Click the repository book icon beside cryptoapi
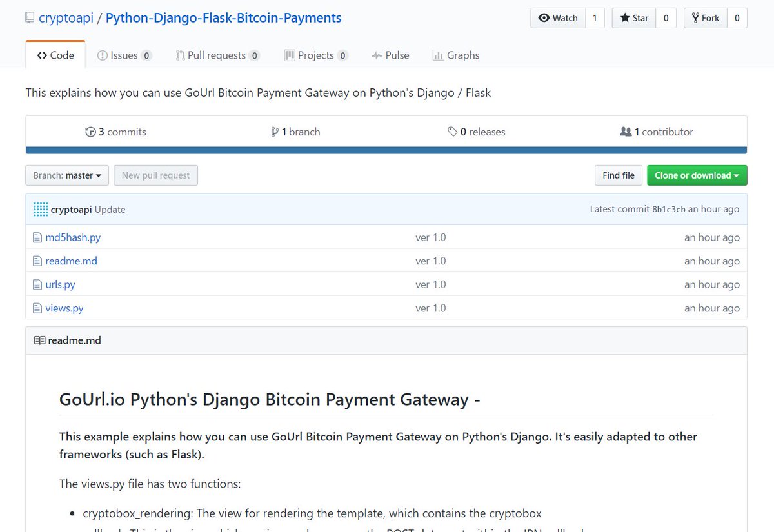This screenshot has width=774, height=532. pos(30,18)
